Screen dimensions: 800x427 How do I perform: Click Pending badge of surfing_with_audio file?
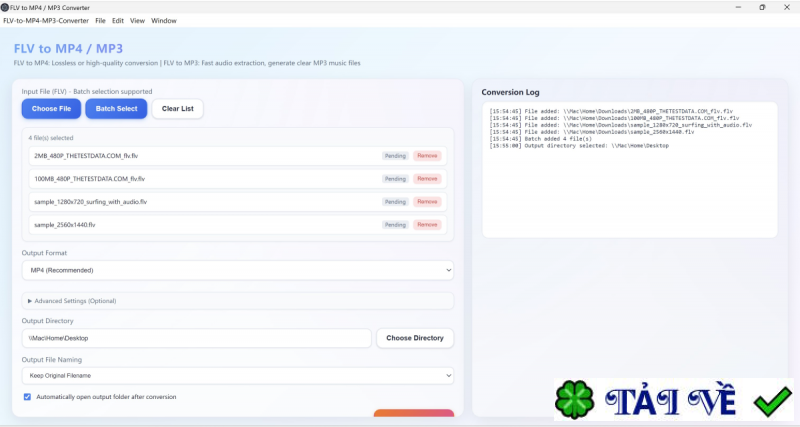pos(395,202)
